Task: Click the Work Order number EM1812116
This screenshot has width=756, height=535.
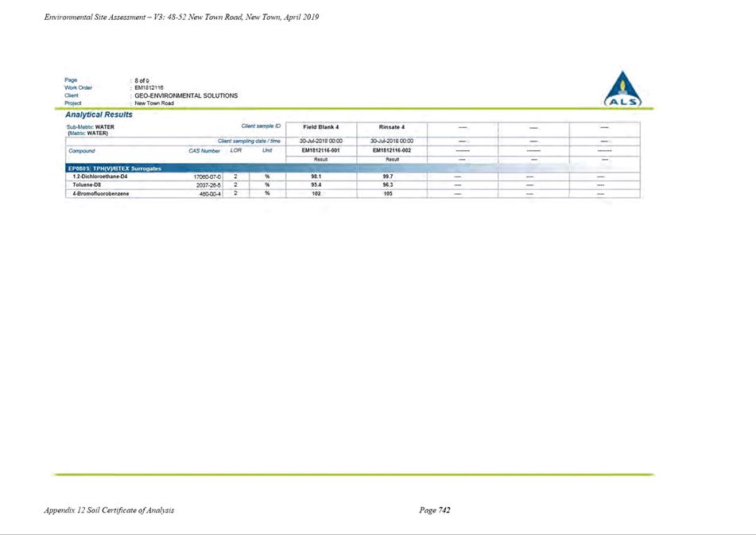Action: 149,87
